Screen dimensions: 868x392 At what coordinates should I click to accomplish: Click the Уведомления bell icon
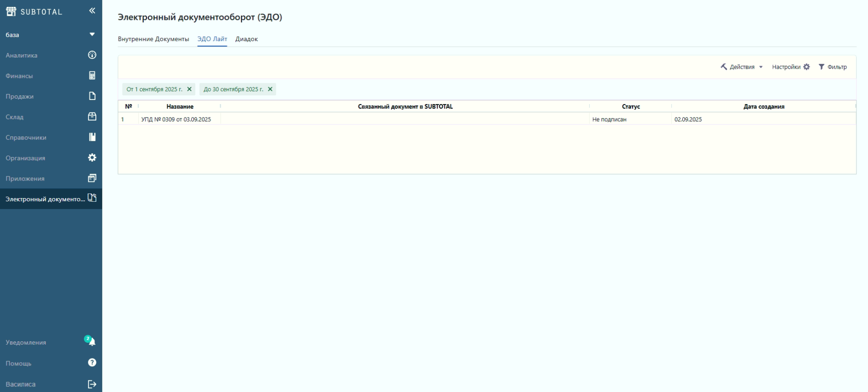tap(92, 342)
